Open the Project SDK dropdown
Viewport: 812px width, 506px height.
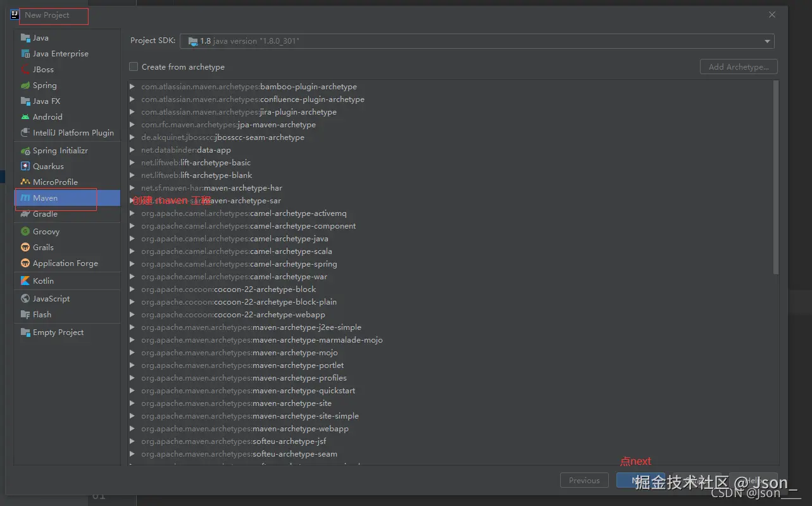(x=477, y=41)
